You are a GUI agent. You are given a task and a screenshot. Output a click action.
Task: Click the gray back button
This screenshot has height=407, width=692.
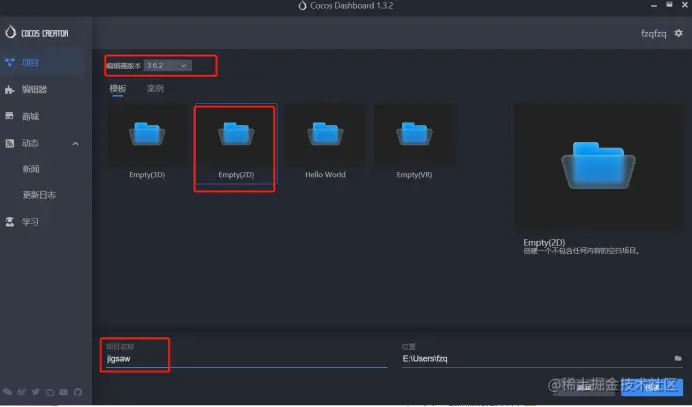coord(583,388)
